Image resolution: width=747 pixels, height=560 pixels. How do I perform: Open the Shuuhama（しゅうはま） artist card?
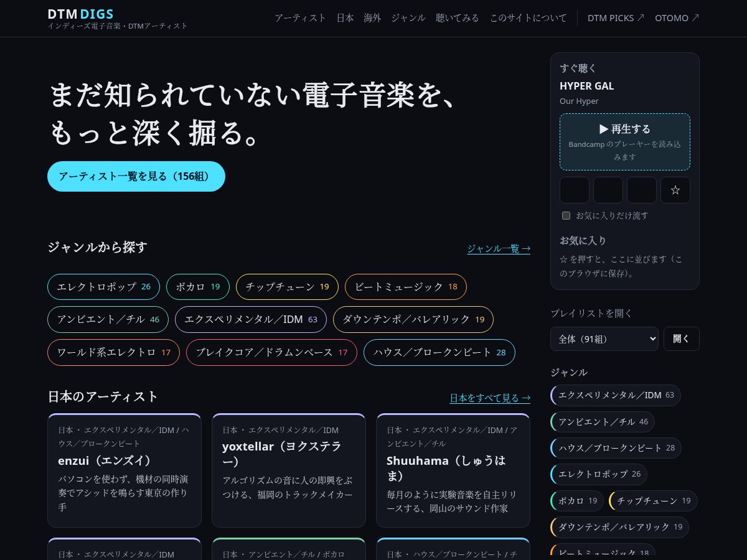click(x=453, y=470)
